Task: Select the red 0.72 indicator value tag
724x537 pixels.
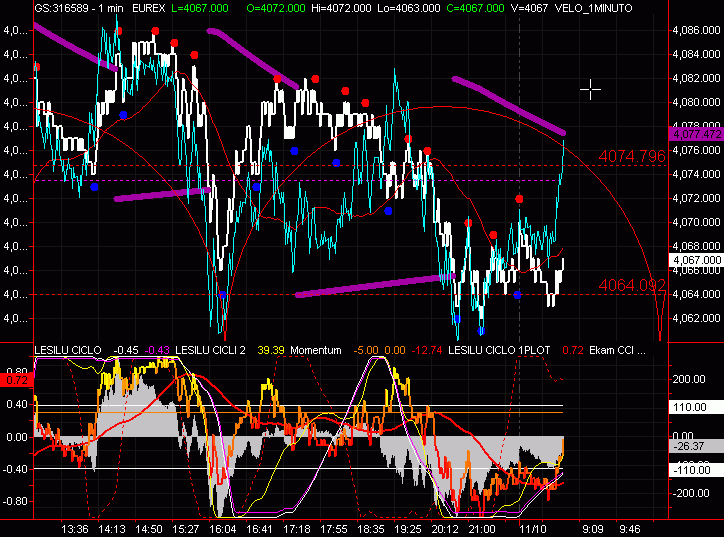Action: [16, 381]
